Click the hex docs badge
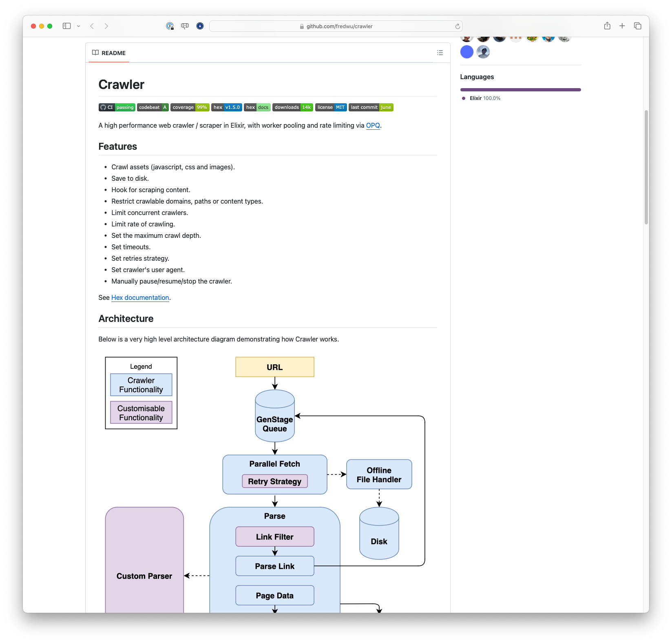672x643 pixels. tap(257, 107)
